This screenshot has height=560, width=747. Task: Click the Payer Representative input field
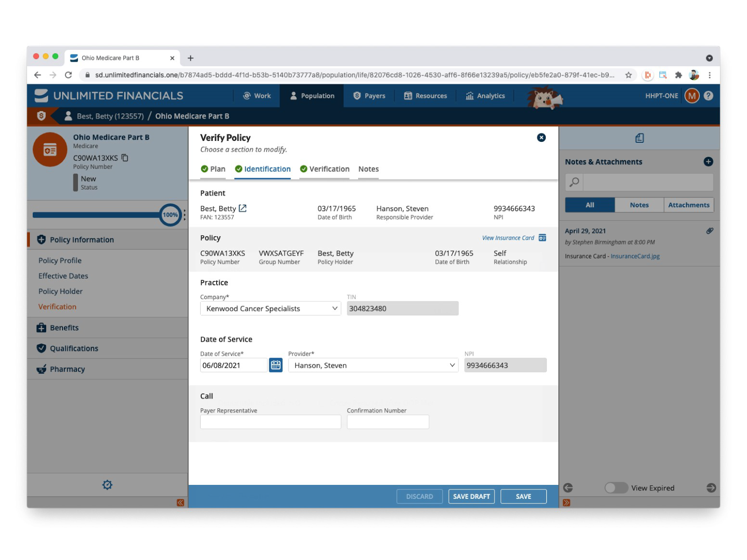[x=270, y=421]
